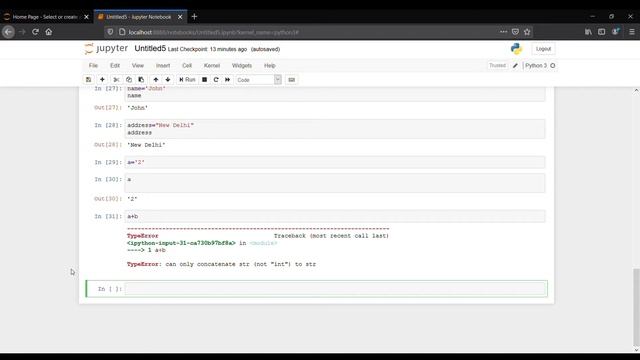Open a new browser tab
This screenshot has height=360, width=640.
194,17
